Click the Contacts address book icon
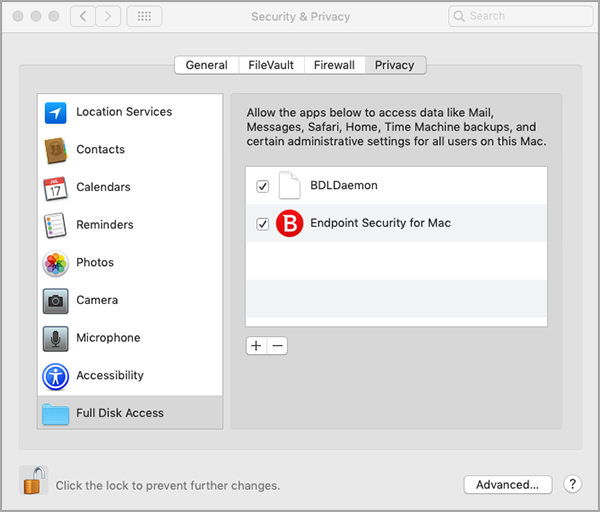Viewport: 600px width, 512px height. [x=56, y=150]
